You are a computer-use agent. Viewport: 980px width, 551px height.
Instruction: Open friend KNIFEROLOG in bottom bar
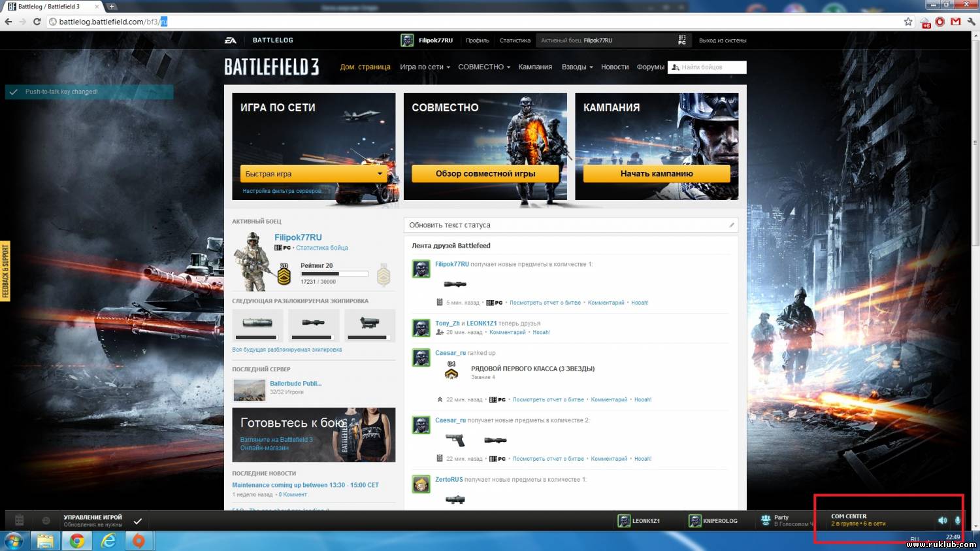click(x=713, y=521)
